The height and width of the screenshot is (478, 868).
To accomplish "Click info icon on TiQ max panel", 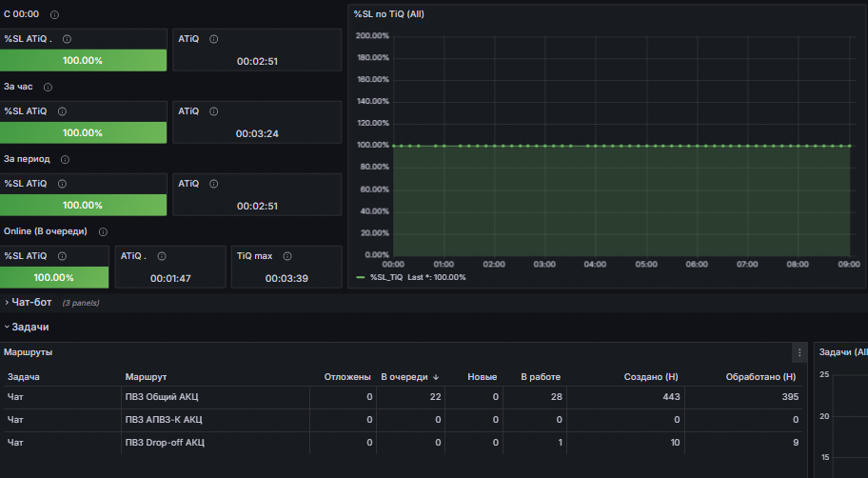I will tap(287, 256).
